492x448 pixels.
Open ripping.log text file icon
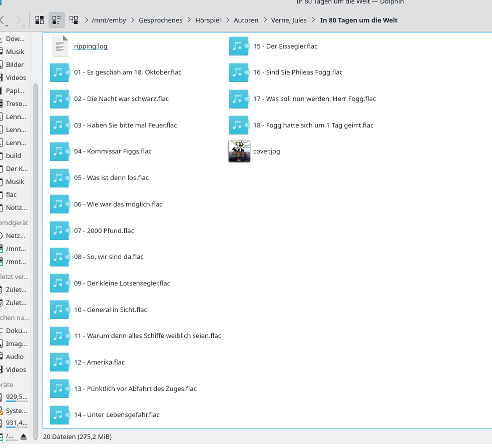tap(60, 46)
